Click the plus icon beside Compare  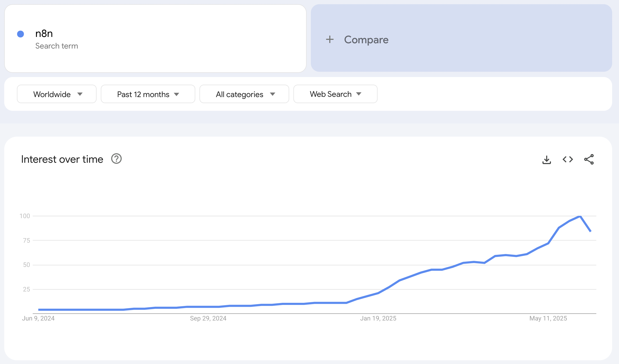coord(330,40)
